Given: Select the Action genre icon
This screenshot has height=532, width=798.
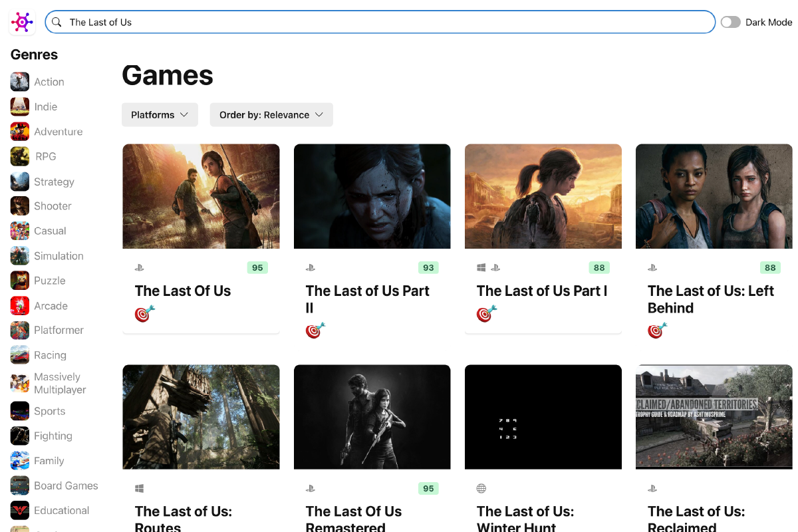Looking at the screenshot, I should tap(20, 82).
